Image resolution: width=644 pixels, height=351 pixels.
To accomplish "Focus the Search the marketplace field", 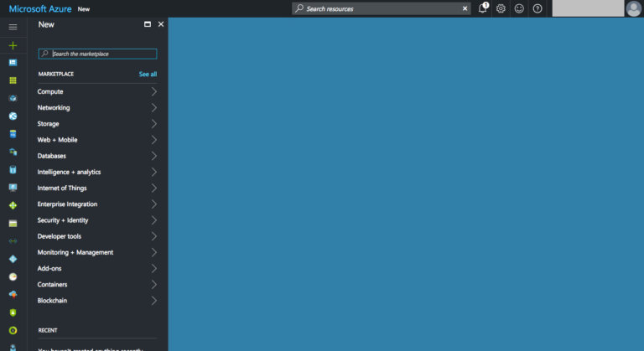I will (x=98, y=54).
